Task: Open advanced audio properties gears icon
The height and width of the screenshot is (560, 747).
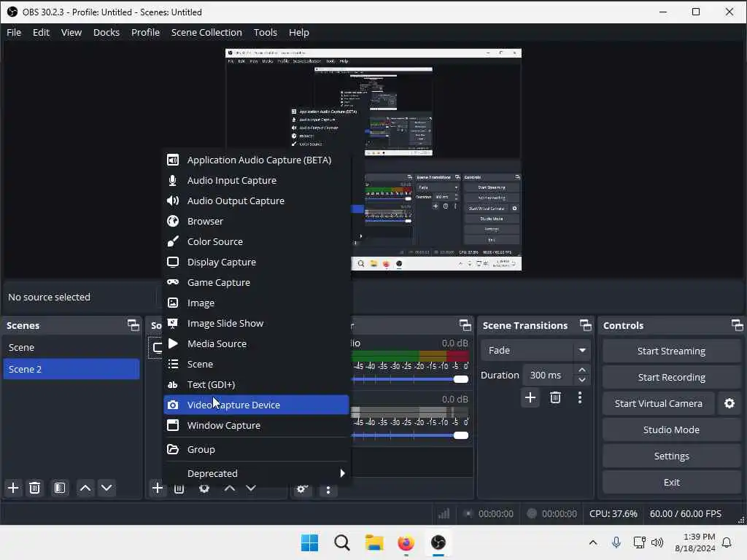Action: tap(302, 489)
